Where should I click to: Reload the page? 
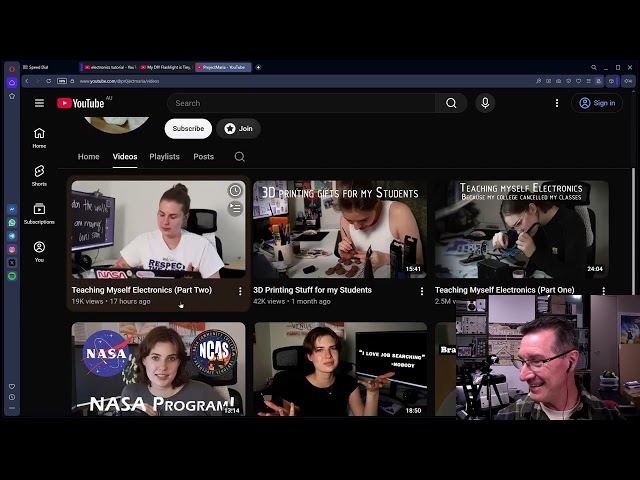(49, 81)
